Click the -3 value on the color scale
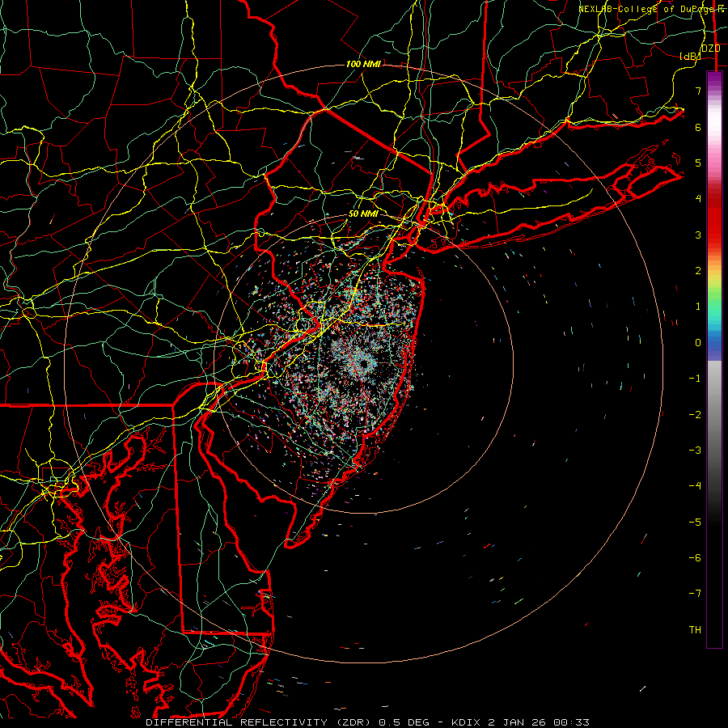The width and height of the screenshot is (728, 728). point(695,451)
